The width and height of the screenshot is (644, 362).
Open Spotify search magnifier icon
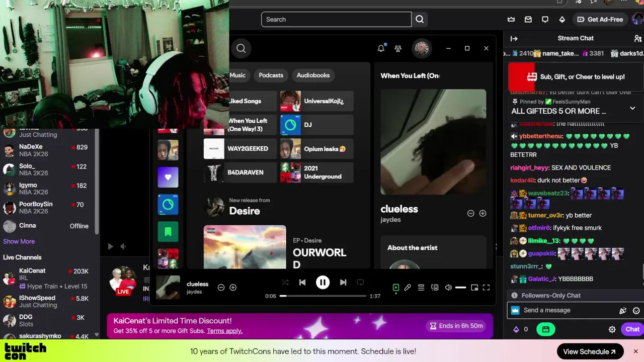point(241,48)
